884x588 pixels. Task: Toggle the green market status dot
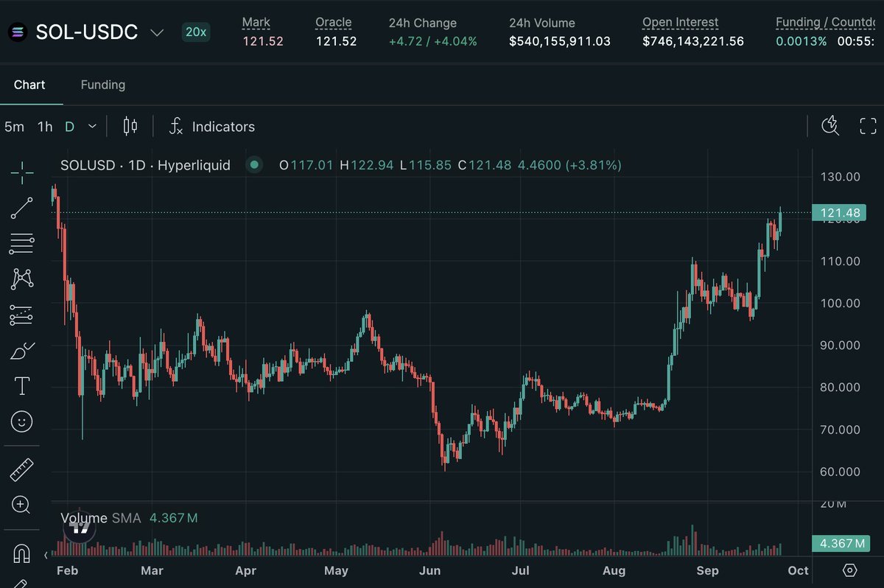tap(254, 165)
